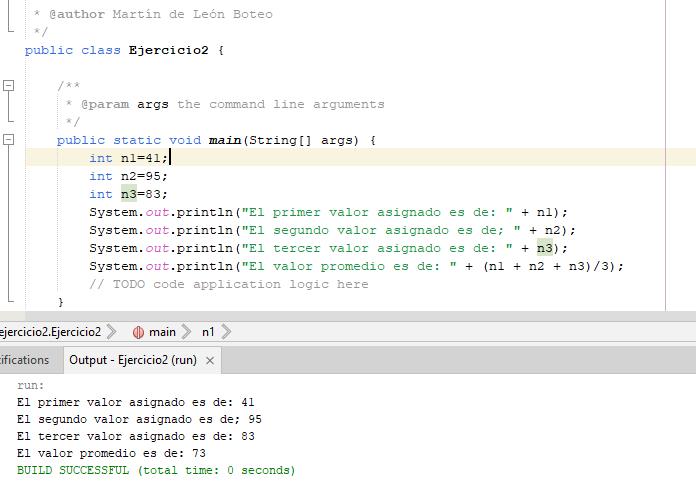Select the Output - Ejercicio2 (run) tab
Screen dimensions: 696x490
[133, 360]
